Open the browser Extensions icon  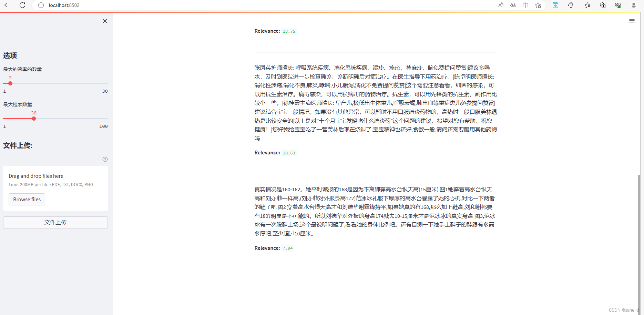(x=571, y=5)
